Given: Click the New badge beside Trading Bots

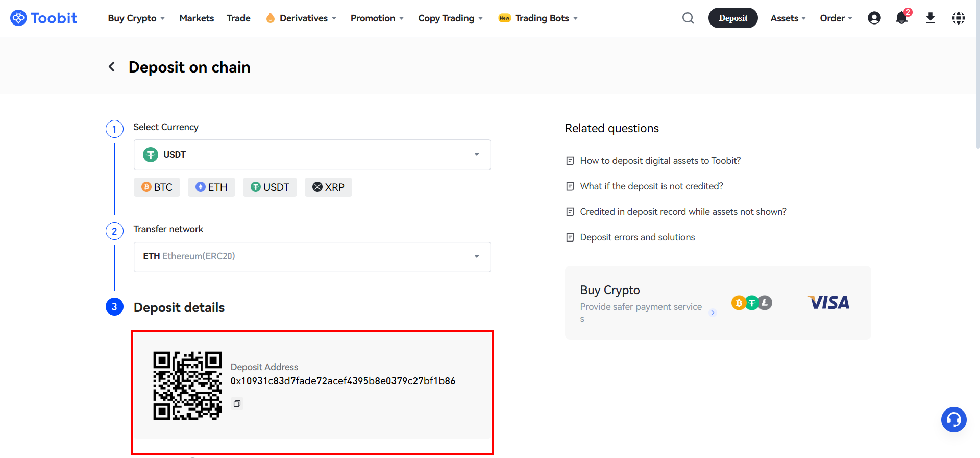Looking at the screenshot, I should (504, 18).
